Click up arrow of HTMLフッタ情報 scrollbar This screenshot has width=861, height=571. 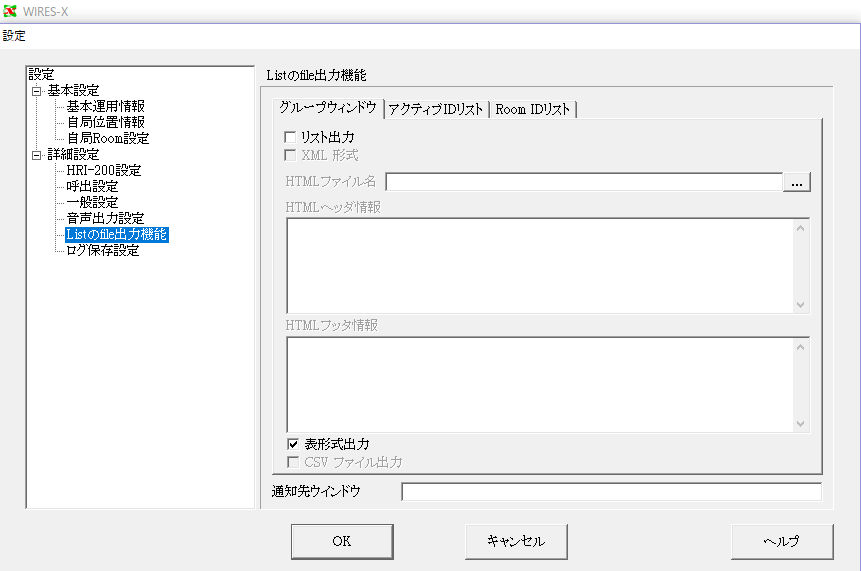(x=801, y=347)
